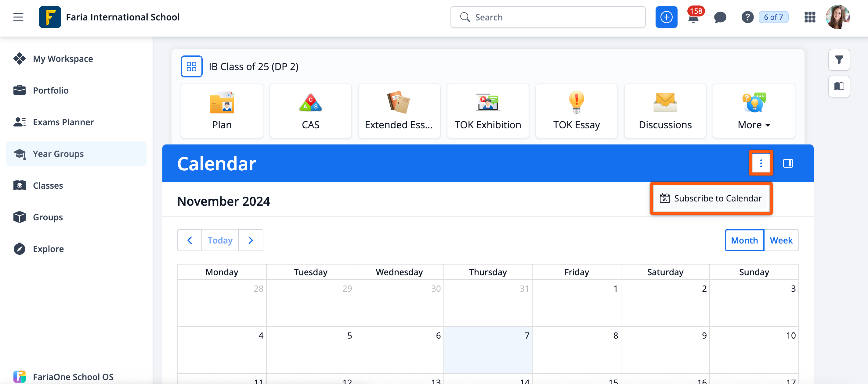Open the CAS tile
The image size is (868, 384).
(310, 111)
